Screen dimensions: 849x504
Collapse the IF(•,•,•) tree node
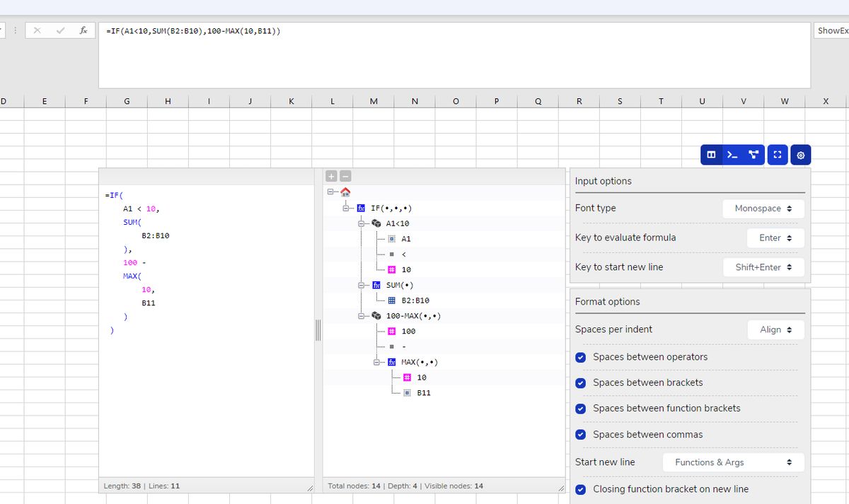(x=346, y=208)
